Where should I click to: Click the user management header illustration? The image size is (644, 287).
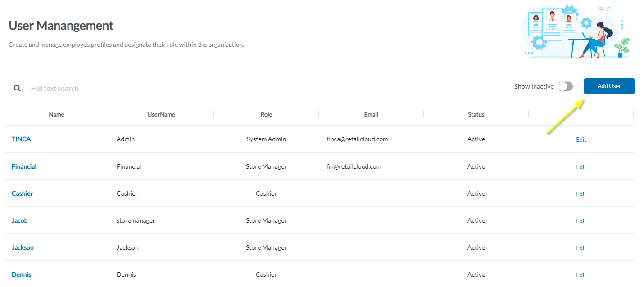pos(572,32)
